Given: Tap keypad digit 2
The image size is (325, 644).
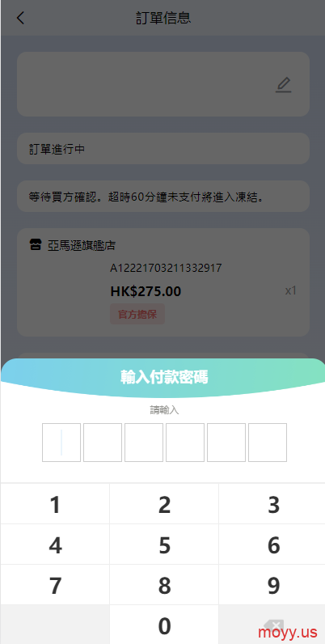Looking at the screenshot, I should click(x=164, y=504).
